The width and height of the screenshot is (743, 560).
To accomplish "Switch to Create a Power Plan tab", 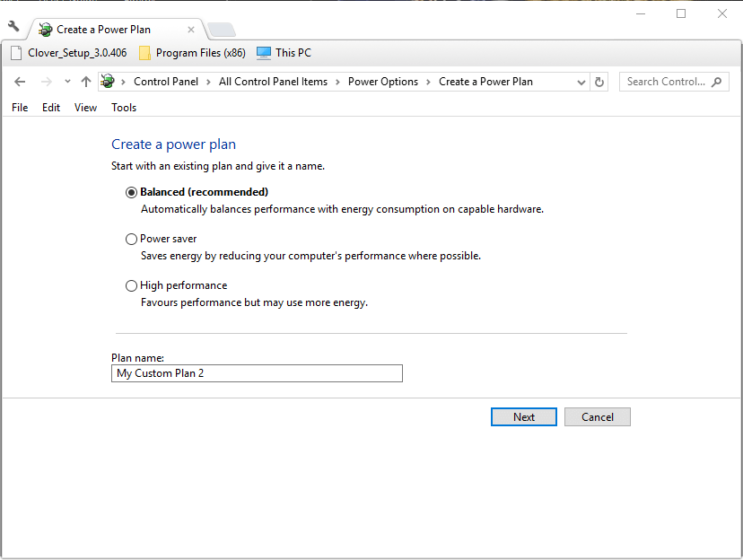I will pyautogui.click(x=117, y=30).
